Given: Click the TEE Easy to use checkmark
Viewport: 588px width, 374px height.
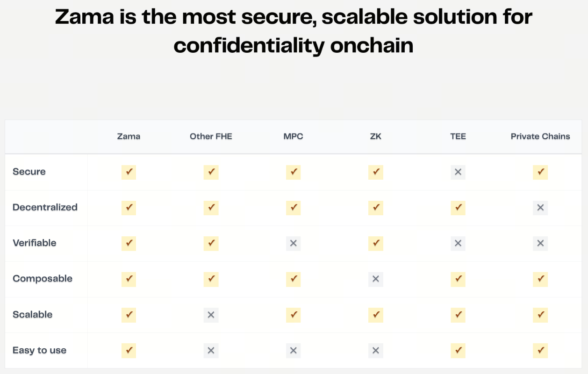Looking at the screenshot, I should (458, 351).
